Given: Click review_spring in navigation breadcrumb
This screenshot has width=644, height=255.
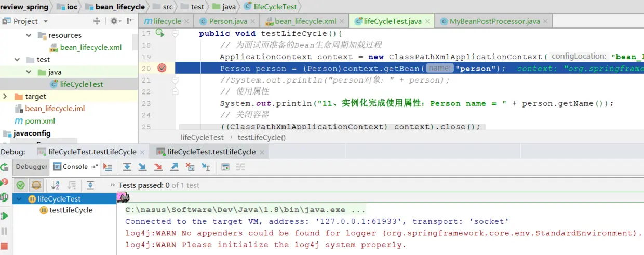Looking at the screenshot, I should (24, 7).
